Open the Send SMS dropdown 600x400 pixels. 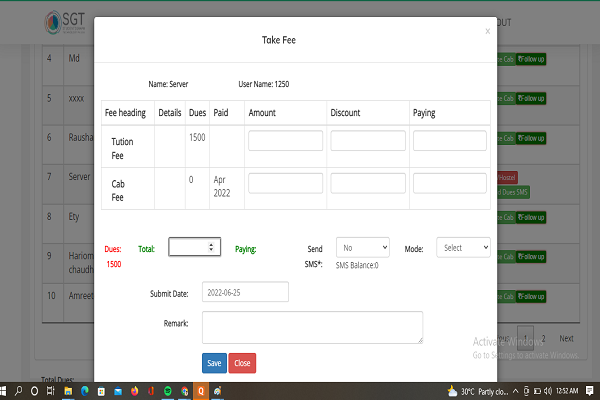click(362, 246)
